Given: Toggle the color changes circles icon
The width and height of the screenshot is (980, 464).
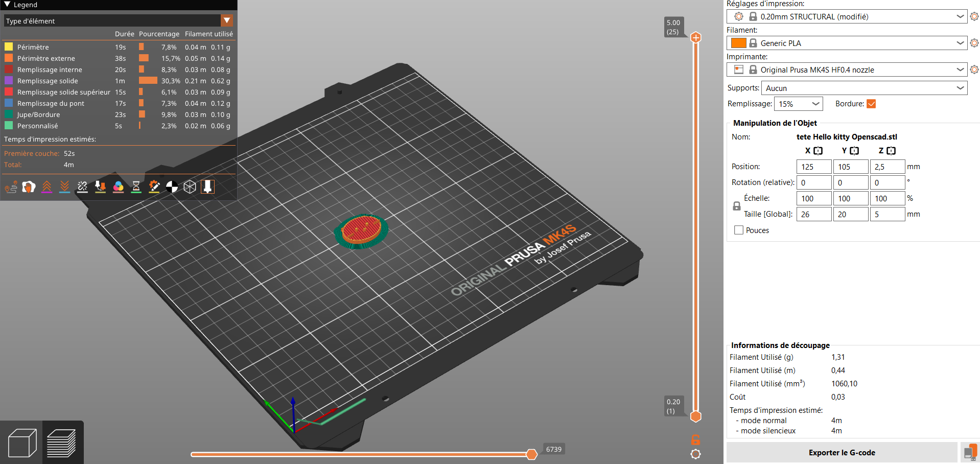Looking at the screenshot, I should 118,187.
